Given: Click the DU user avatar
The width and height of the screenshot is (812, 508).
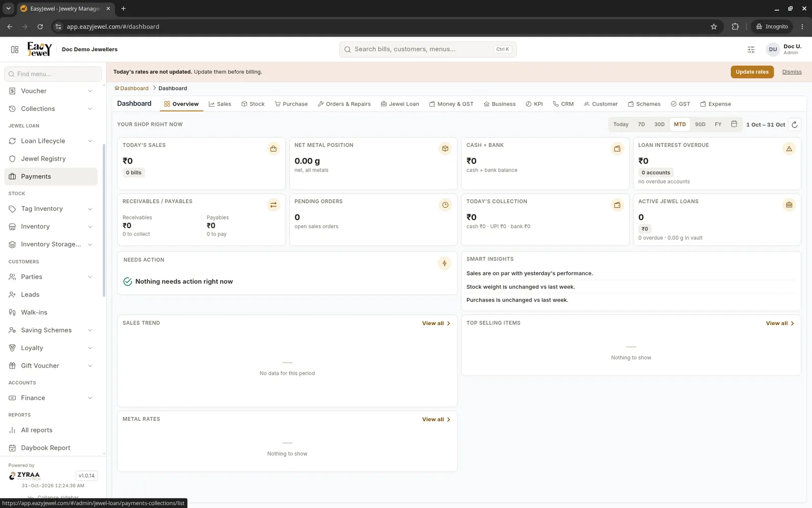Looking at the screenshot, I should tap(773, 49).
